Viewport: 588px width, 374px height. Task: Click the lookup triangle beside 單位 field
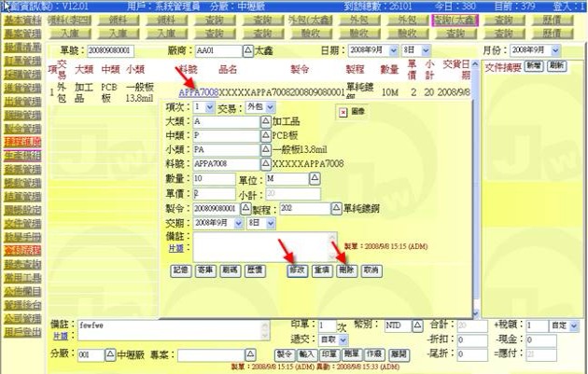tap(314, 178)
